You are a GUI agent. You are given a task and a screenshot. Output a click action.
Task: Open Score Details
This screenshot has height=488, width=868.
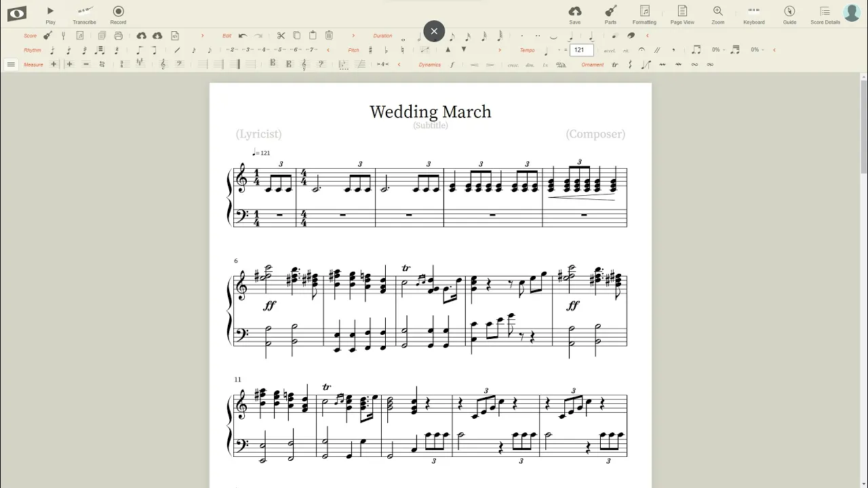[x=825, y=14]
